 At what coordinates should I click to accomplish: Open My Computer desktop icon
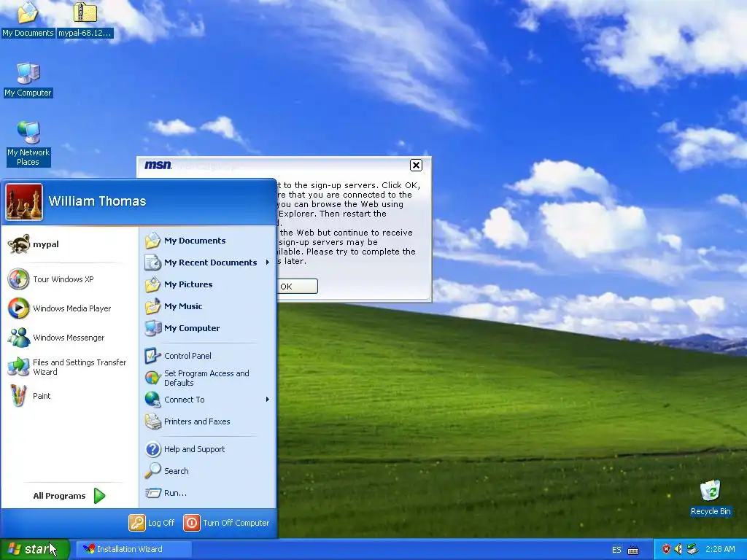[28, 79]
